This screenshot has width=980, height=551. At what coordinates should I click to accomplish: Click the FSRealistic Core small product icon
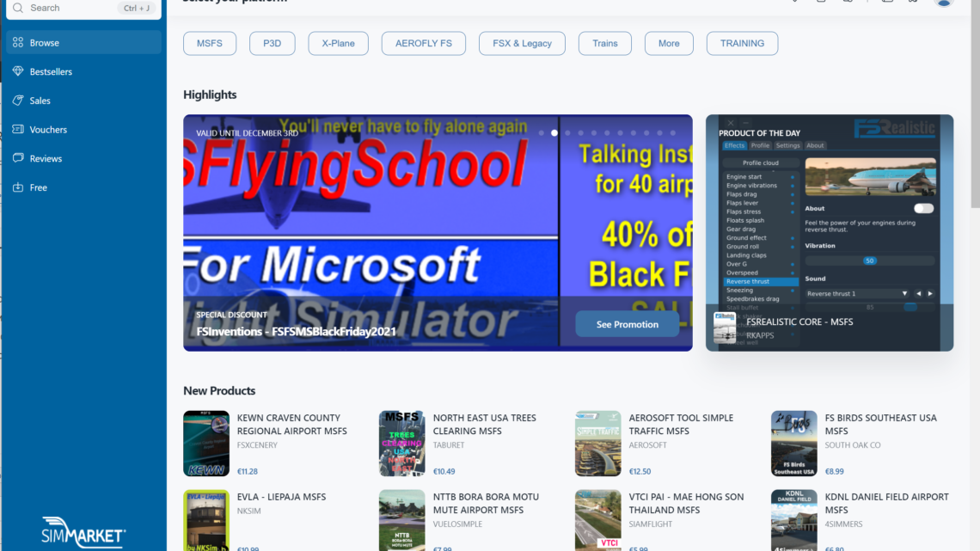(x=725, y=328)
